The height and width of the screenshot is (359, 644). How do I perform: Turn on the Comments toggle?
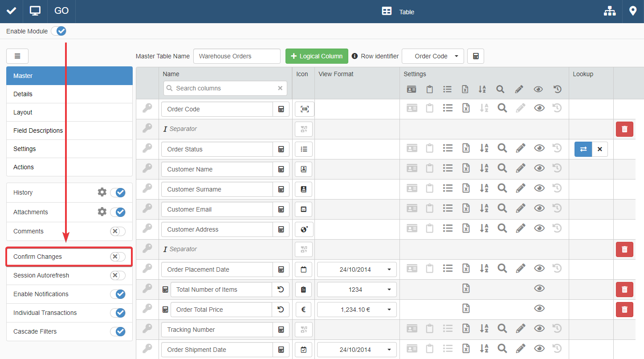(118, 231)
